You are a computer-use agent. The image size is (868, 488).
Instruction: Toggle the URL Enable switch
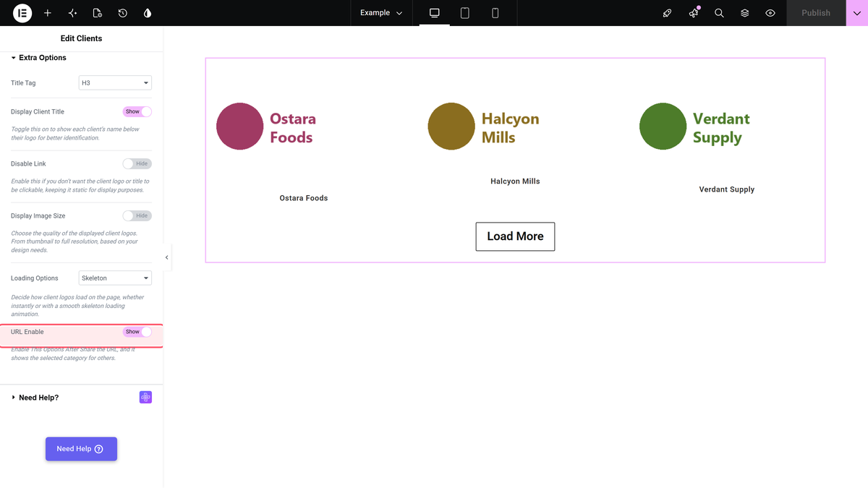click(x=137, y=332)
